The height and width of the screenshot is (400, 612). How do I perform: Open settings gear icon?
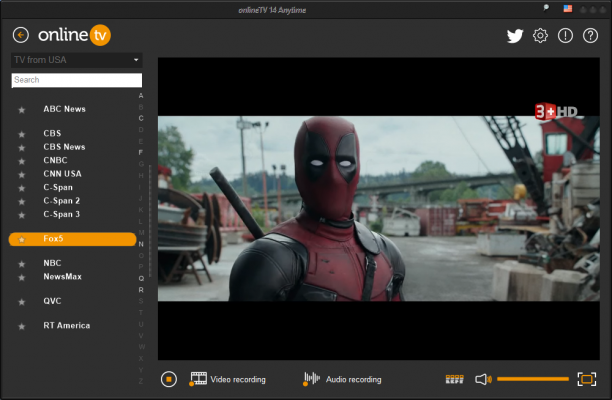[540, 36]
